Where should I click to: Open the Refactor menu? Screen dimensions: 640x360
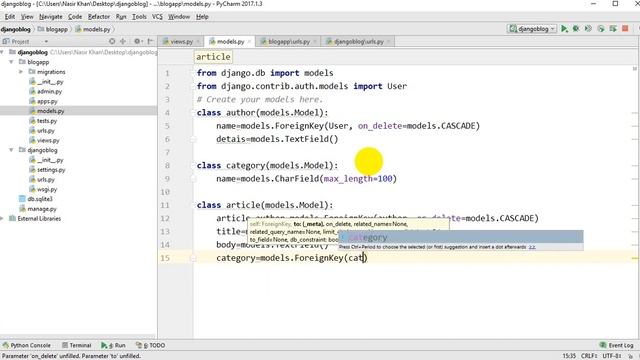(x=99, y=17)
